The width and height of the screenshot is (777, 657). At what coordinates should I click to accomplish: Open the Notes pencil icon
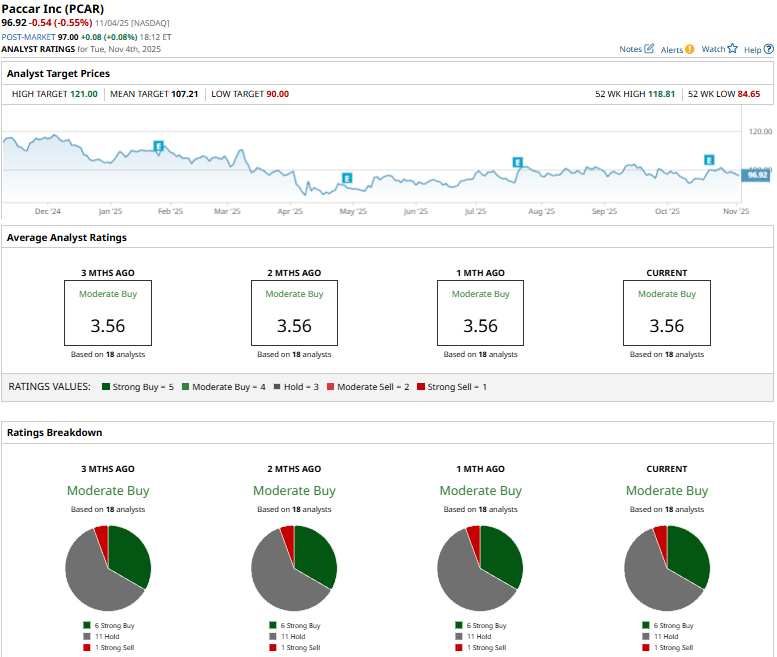pyautogui.click(x=650, y=49)
